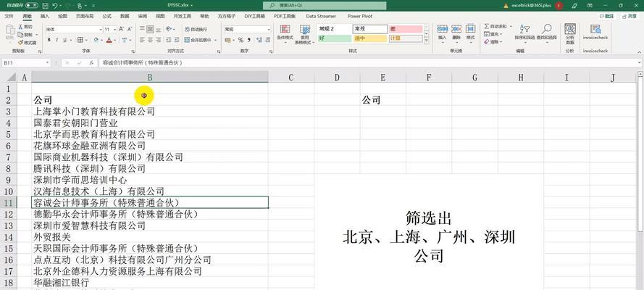Switch to the Power Pivot tab
The height and width of the screenshot is (290, 644).
pyautogui.click(x=360, y=16)
